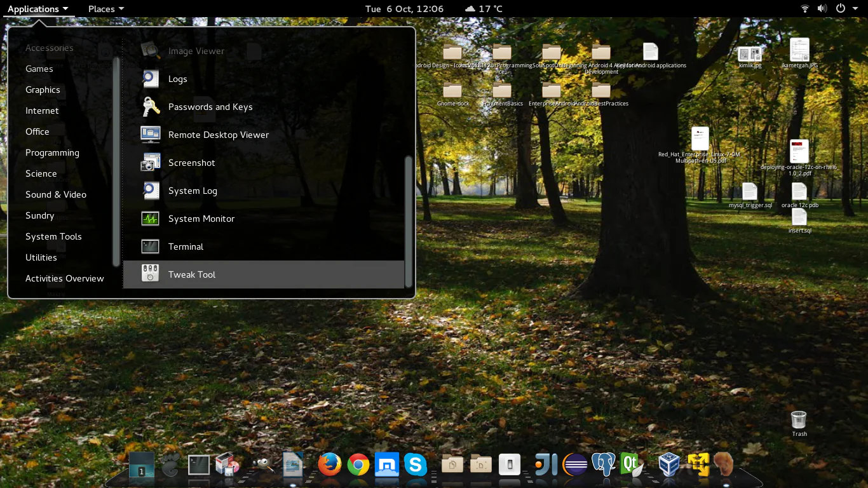
Task: Launch GIMP from the dock
Action: coord(263,465)
